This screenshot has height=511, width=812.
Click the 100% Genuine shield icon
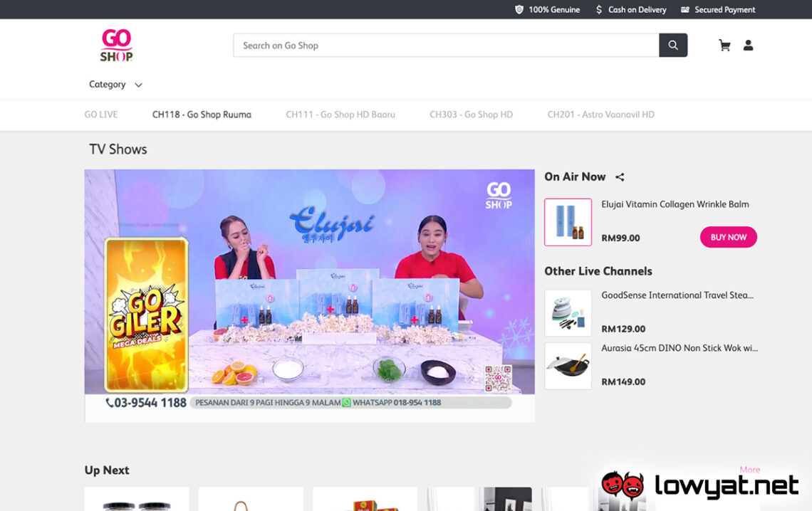tap(521, 9)
